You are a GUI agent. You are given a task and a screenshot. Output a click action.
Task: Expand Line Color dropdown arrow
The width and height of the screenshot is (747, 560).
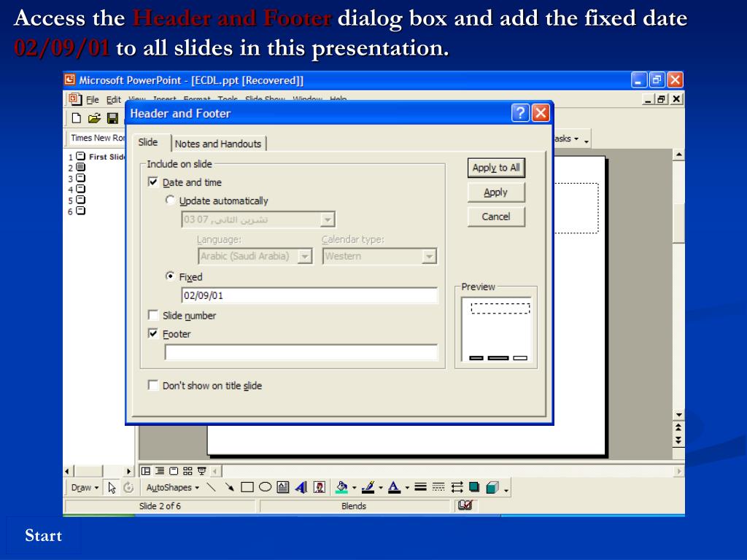381,488
